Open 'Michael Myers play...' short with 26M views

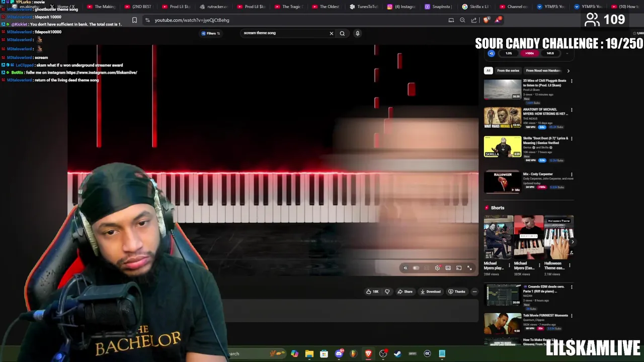click(498, 237)
